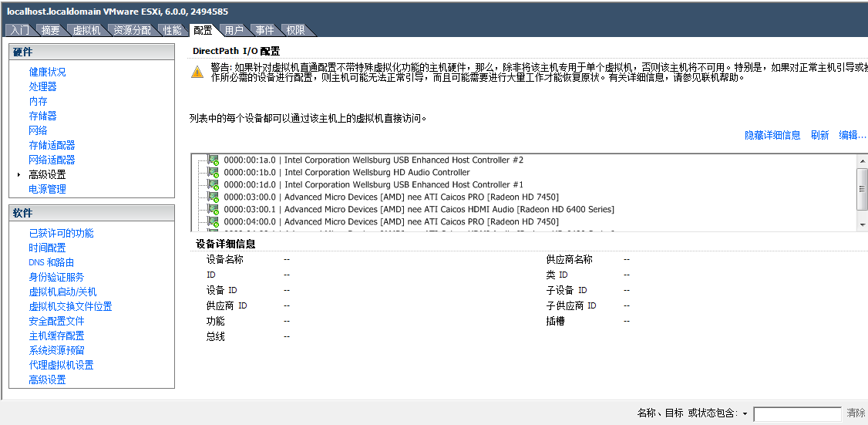Viewport: 868px width, 425px height.
Task: Select the Wellsburg USB Enhanced Host Controller #2 row
Action: 374,160
